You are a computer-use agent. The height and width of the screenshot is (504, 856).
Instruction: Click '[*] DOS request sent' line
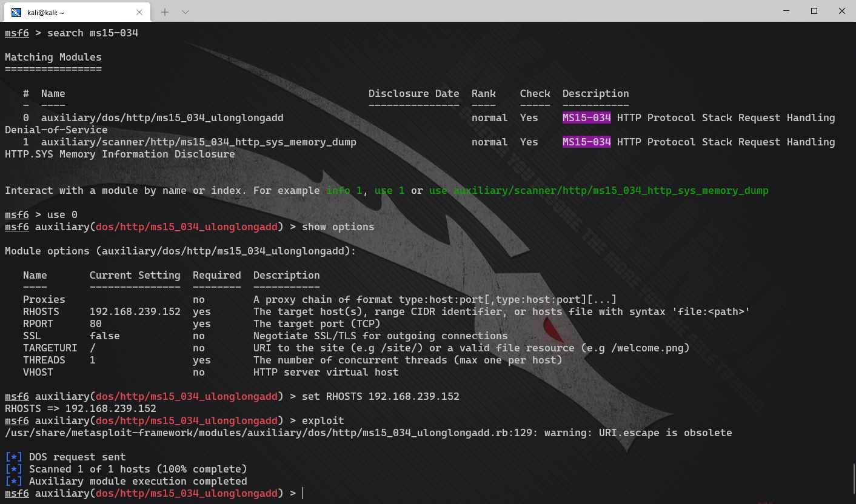[65, 457]
